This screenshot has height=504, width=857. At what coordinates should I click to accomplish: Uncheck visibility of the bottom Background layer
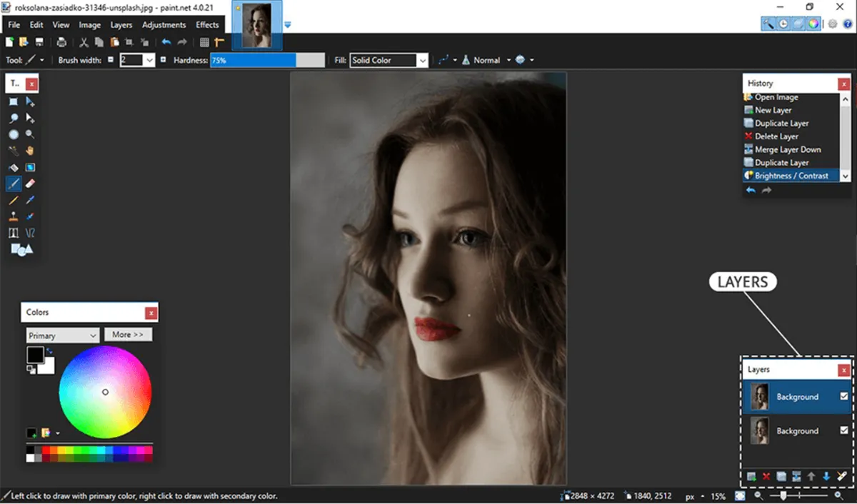point(845,430)
